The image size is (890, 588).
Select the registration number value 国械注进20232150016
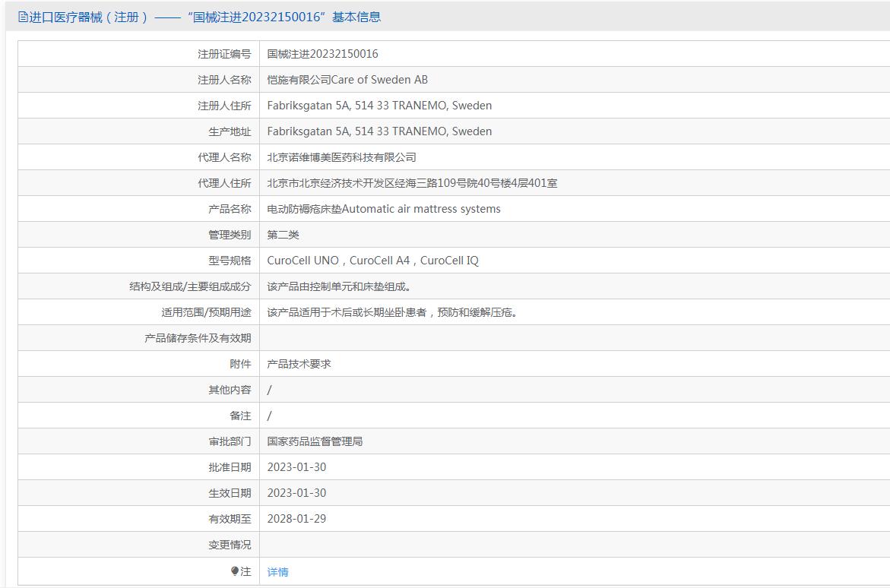(x=322, y=54)
